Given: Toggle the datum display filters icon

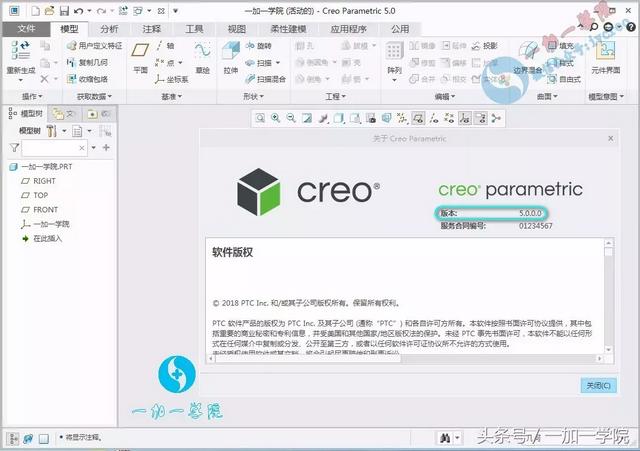Looking at the screenshot, I should 402,118.
